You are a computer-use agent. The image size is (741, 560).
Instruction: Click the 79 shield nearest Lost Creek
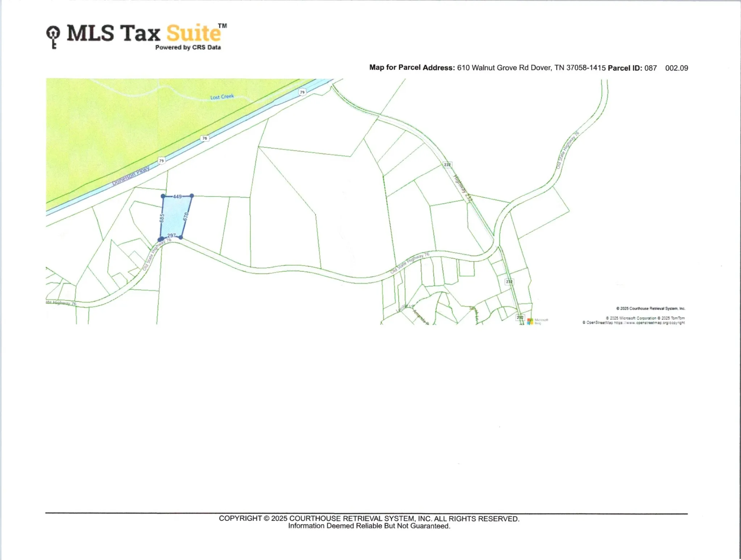(x=302, y=92)
